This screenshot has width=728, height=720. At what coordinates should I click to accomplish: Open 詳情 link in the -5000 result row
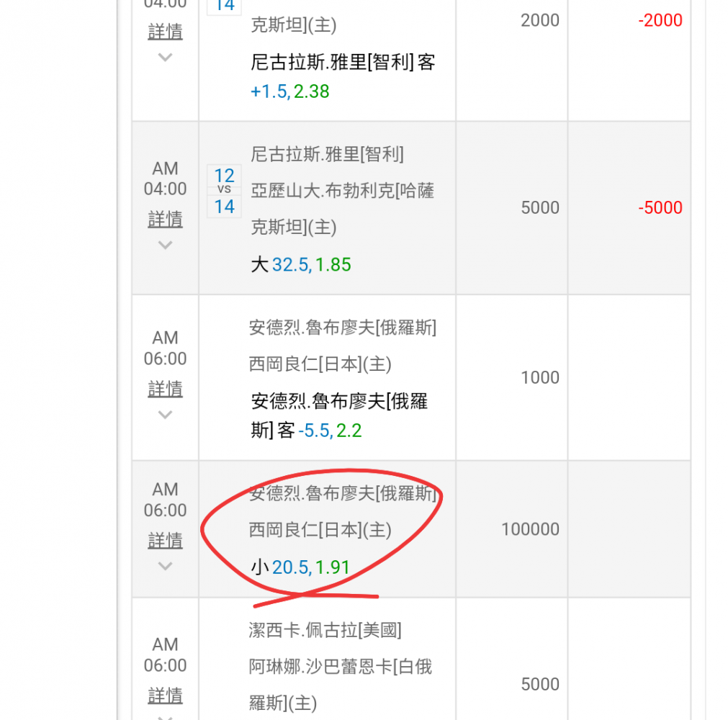click(165, 219)
